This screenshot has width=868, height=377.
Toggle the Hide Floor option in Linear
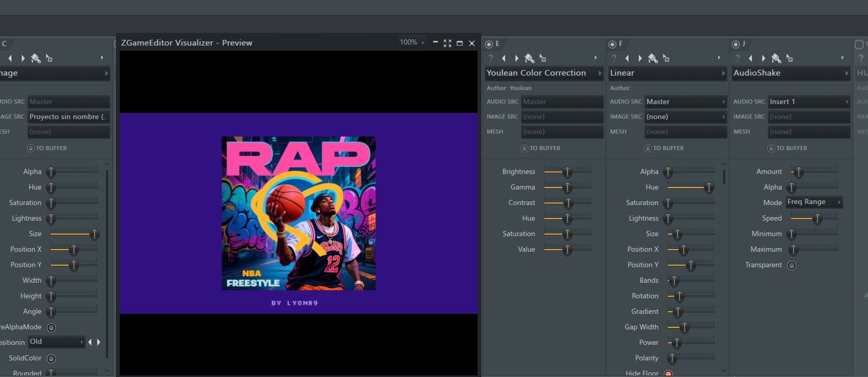point(668,374)
